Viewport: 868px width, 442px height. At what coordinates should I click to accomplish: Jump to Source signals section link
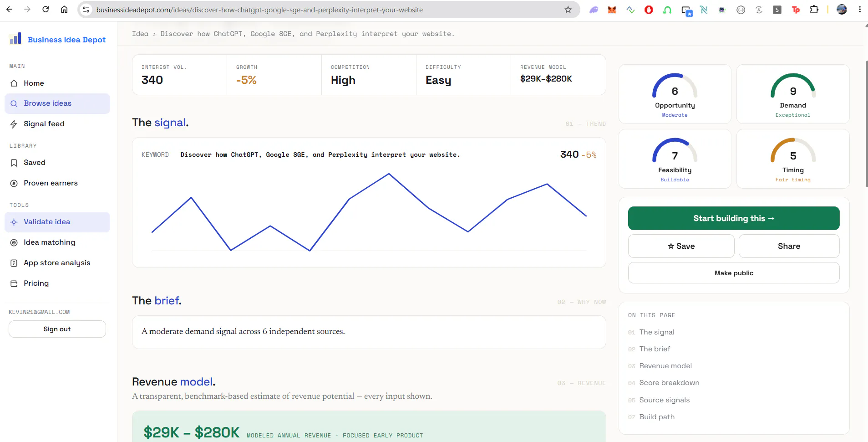(x=664, y=400)
